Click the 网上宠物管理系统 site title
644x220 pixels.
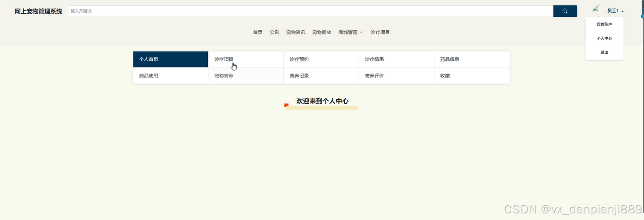click(x=38, y=11)
